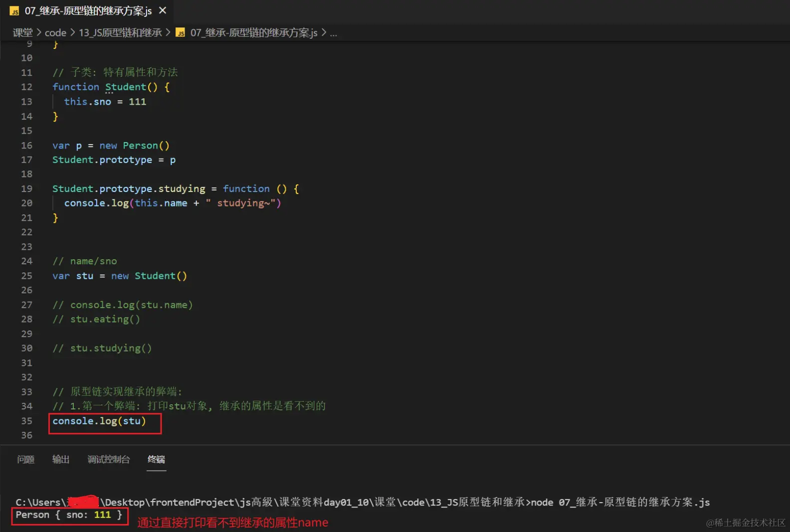Click the string " studying~" on line 20
The image size is (790, 532).
coord(240,203)
